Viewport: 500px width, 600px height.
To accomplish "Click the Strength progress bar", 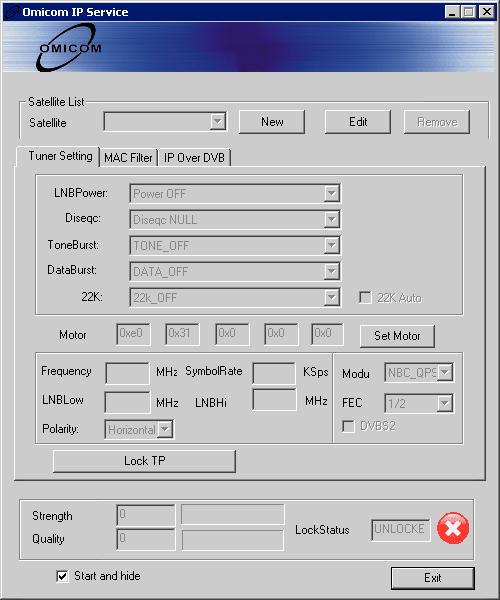I will pyautogui.click(x=233, y=514).
